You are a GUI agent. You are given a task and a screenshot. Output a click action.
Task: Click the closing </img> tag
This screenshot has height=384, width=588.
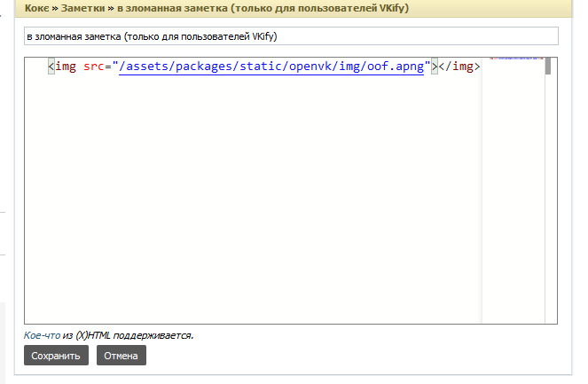(x=459, y=67)
